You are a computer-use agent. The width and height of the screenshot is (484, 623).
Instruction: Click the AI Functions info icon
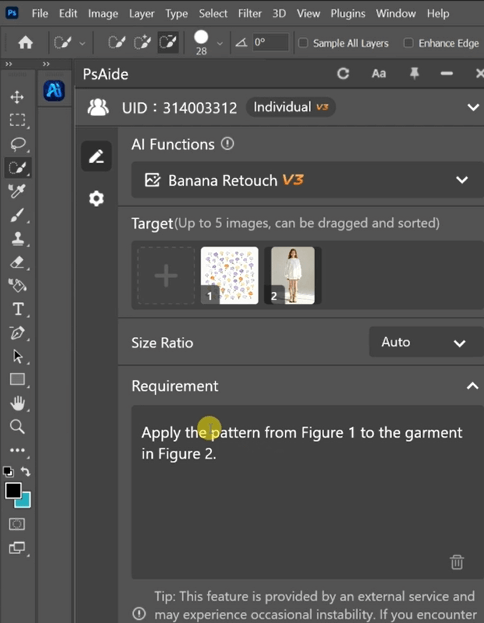[x=227, y=143]
